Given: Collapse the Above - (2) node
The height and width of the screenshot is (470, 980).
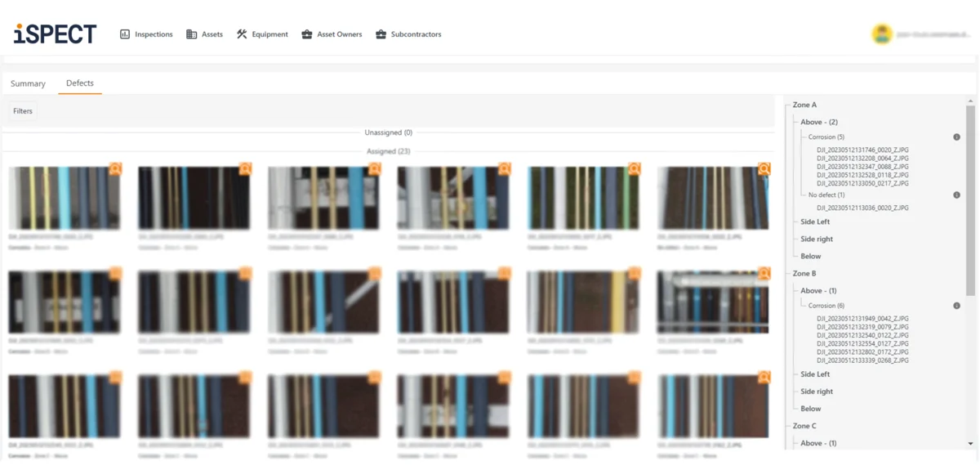Looking at the screenshot, I should [818, 122].
